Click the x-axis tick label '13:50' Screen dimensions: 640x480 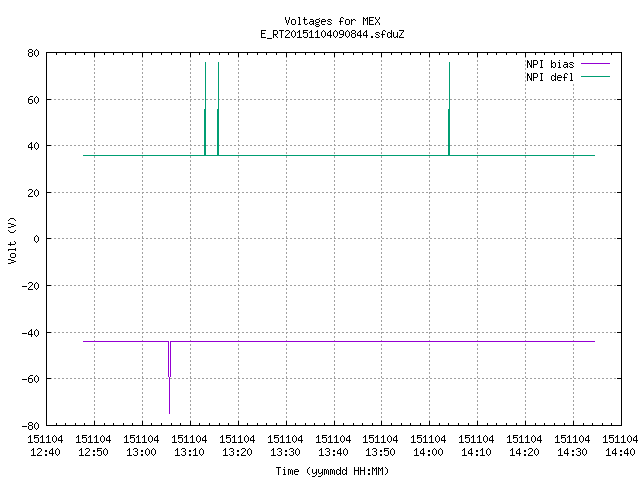380,452
